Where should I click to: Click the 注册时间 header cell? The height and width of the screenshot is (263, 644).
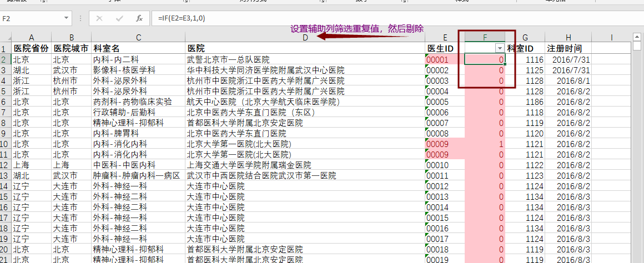(568, 48)
